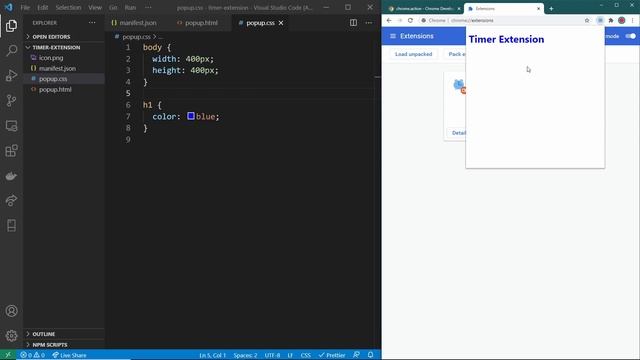The image size is (640, 360).
Task: Open the blue color swatch picker
Action: (x=191, y=116)
